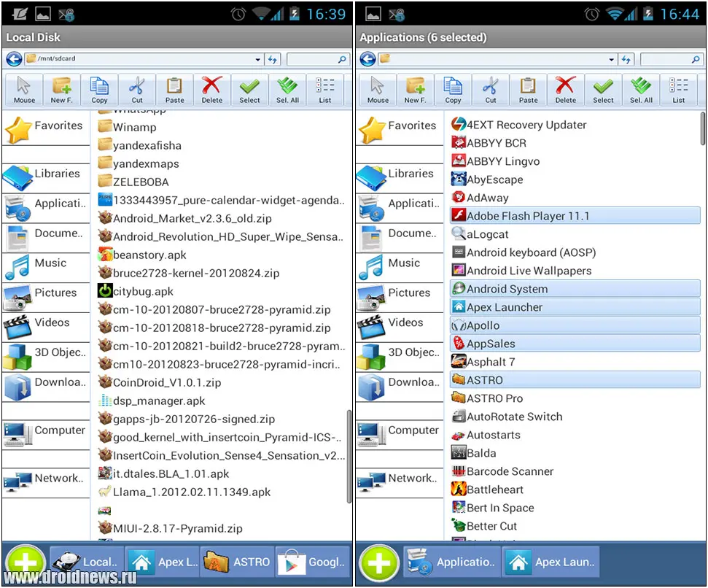
Task: Click the back arrow in the Applications window
Action: tap(367, 59)
